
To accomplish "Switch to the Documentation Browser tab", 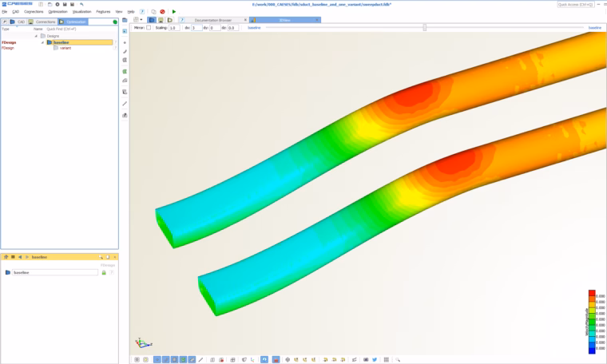I will pos(213,20).
